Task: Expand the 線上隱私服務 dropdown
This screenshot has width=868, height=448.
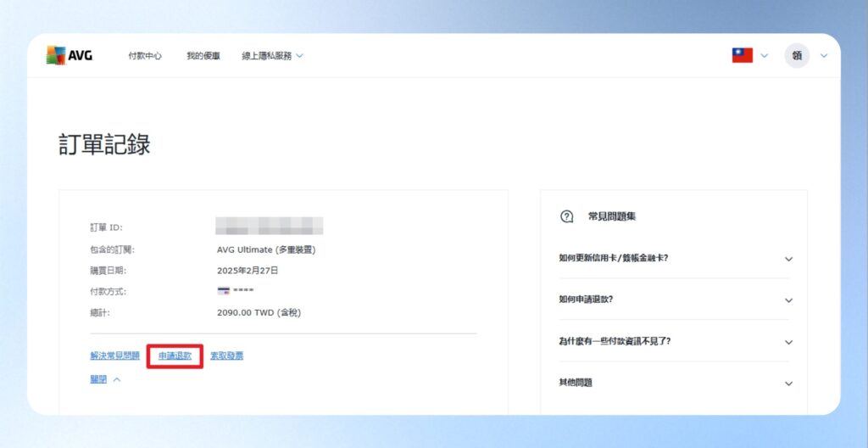Action: [272, 56]
